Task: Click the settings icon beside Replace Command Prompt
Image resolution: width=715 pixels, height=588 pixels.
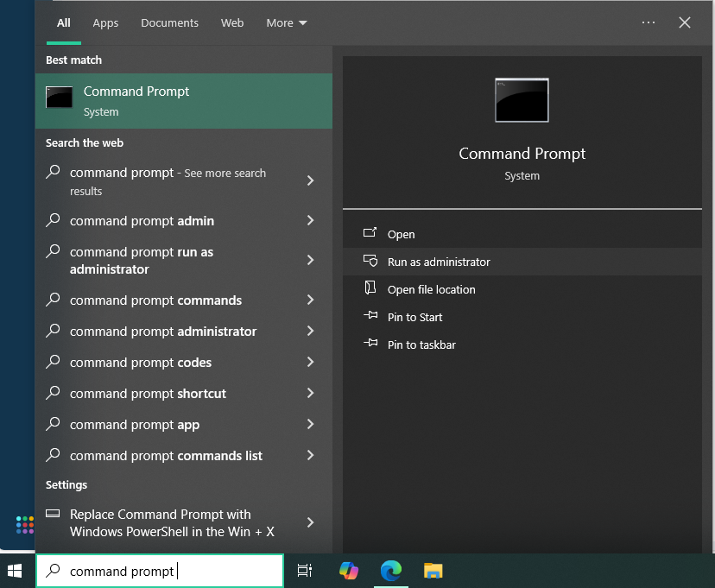Action: 53,514
